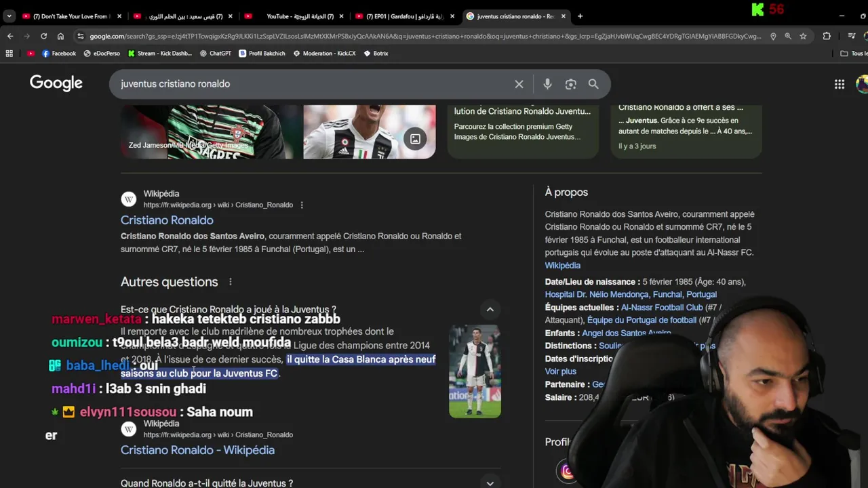Open the Facebook bookmark
Screen dimensions: 868x488
tap(59, 53)
